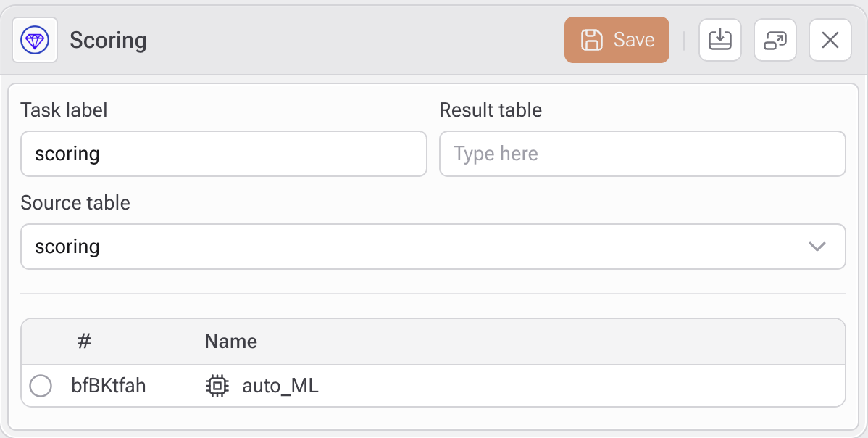Image resolution: width=868 pixels, height=438 pixels.
Task: Focus the Result table text box
Action: point(642,154)
